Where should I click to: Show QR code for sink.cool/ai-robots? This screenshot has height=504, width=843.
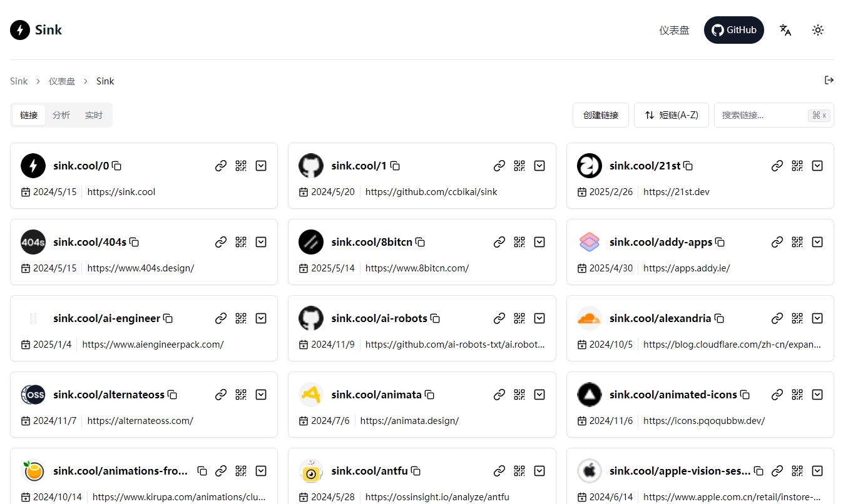tap(519, 318)
